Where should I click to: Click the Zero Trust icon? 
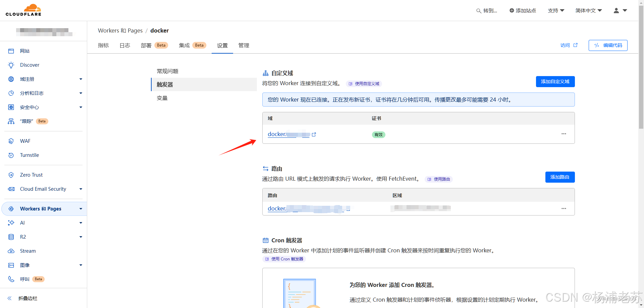[x=11, y=175]
